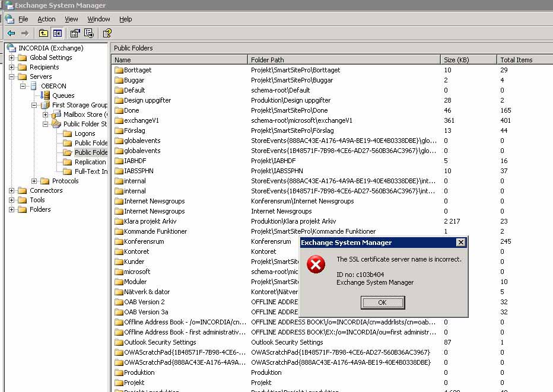Click OK in the error dialog
The height and width of the screenshot is (392, 553).
tap(383, 302)
